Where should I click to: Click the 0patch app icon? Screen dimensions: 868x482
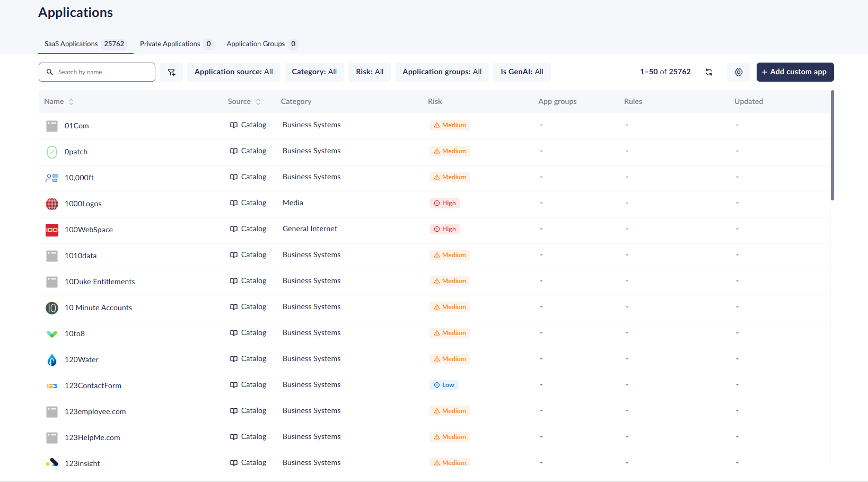point(52,152)
